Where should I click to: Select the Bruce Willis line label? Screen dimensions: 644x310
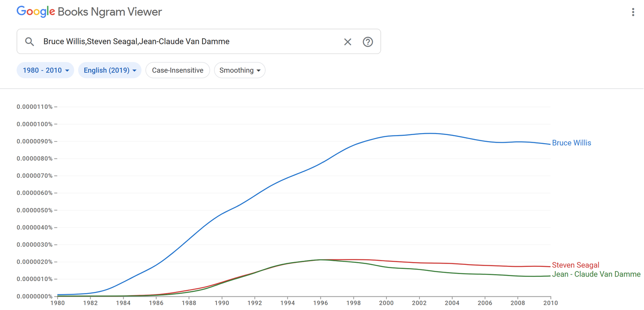tap(571, 143)
